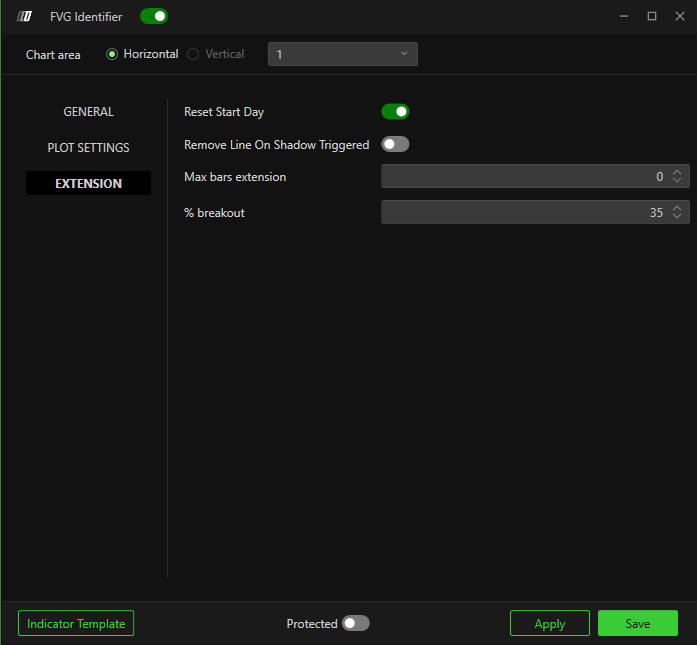Switch to the PLOT SETTINGS tab

point(88,148)
